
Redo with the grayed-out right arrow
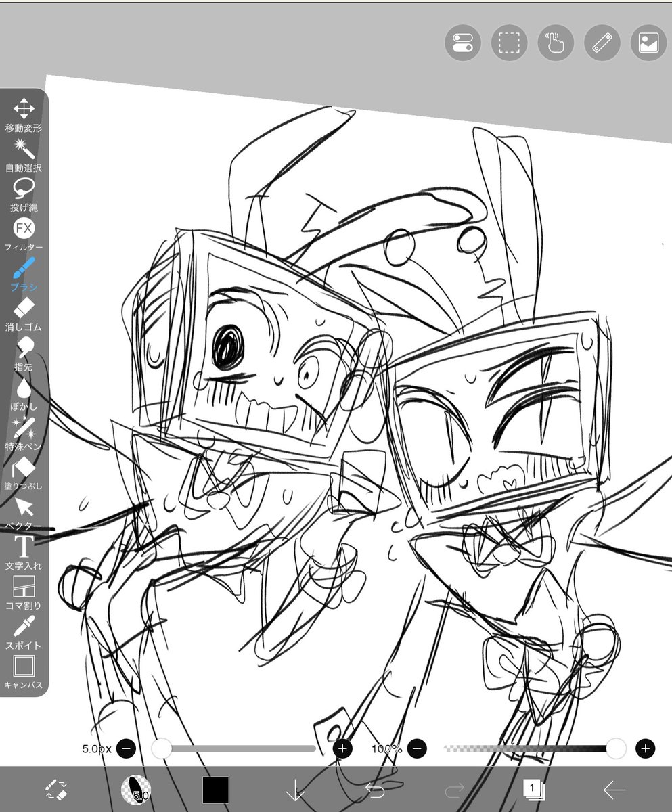coord(454,790)
